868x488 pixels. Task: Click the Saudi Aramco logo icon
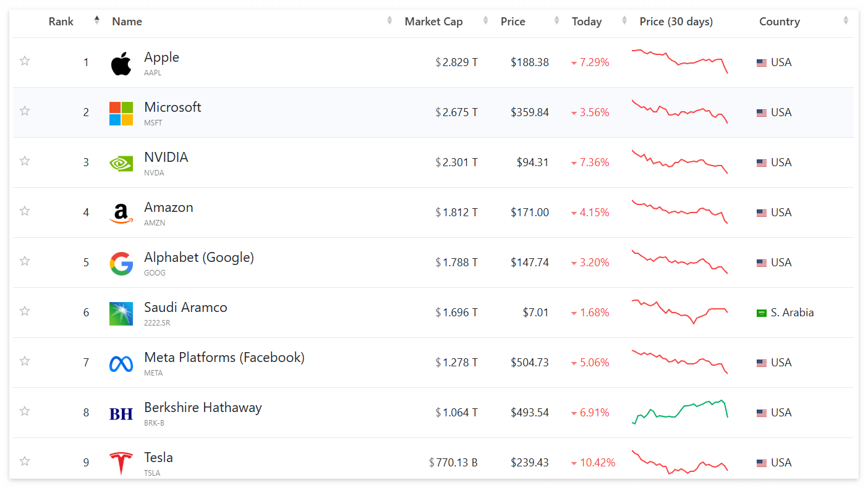coord(121,314)
